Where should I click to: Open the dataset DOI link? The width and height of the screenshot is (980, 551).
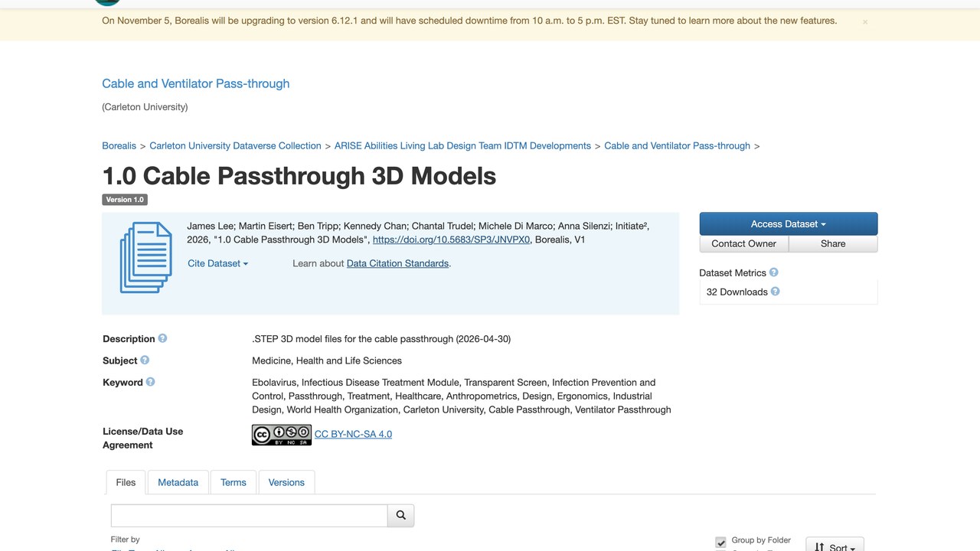click(x=451, y=240)
